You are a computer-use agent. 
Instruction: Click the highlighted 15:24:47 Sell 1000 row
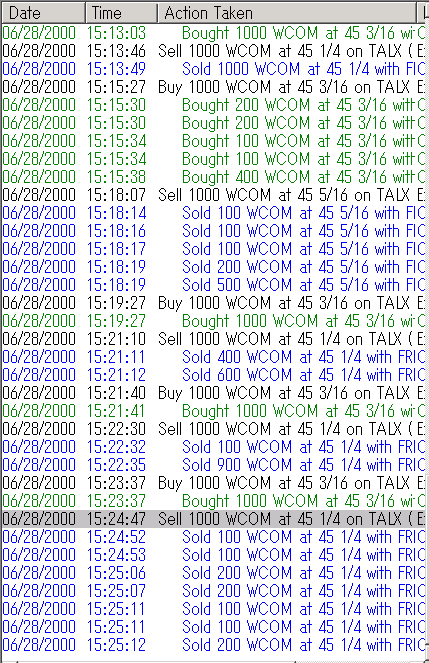click(x=214, y=519)
